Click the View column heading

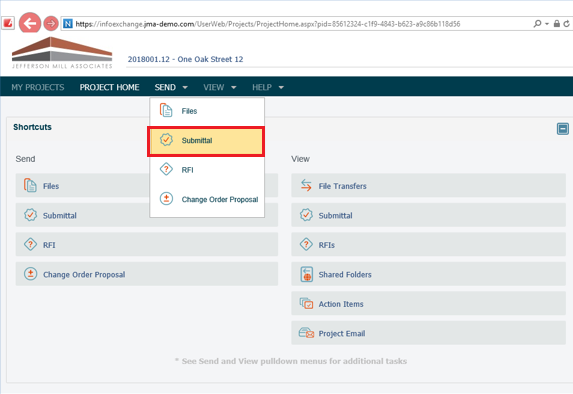(x=300, y=159)
